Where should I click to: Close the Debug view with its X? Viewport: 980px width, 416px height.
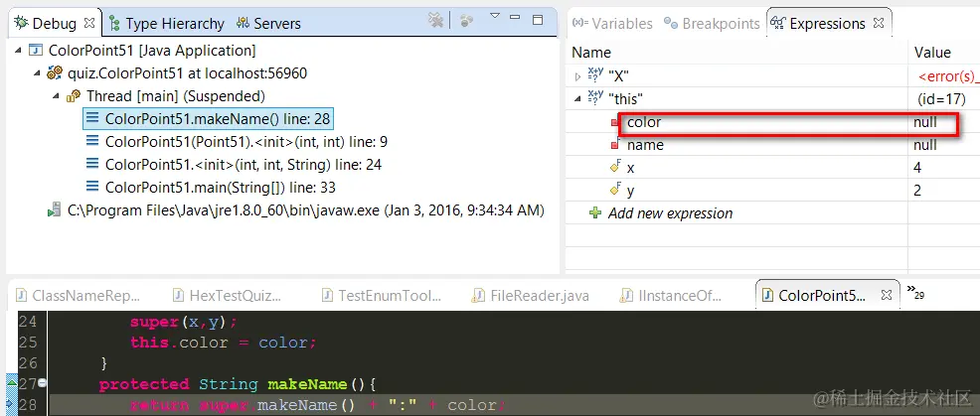[x=89, y=23]
